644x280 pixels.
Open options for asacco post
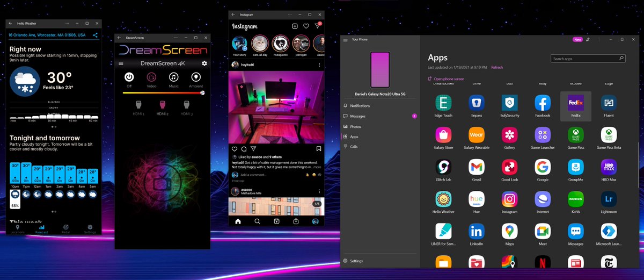click(x=319, y=191)
